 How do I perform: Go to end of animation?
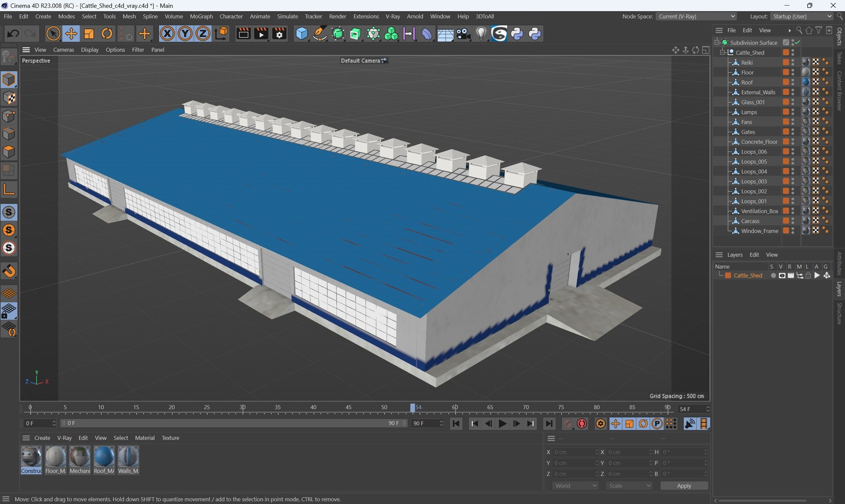point(549,423)
